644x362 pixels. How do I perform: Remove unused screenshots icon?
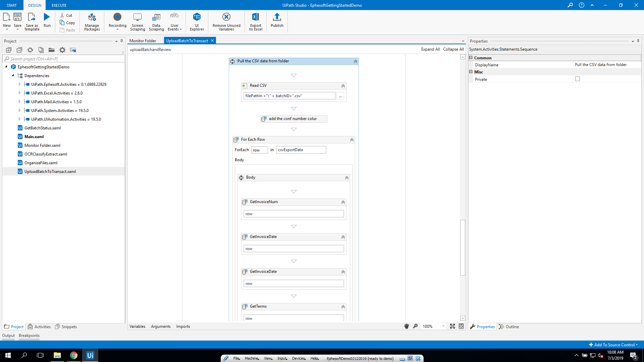click(73, 50)
